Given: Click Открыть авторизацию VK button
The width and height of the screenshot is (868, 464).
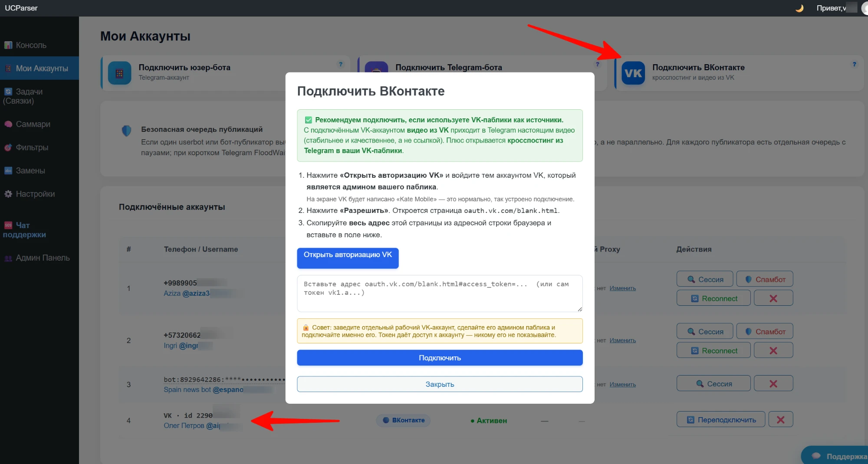Looking at the screenshot, I should (x=348, y=258).
